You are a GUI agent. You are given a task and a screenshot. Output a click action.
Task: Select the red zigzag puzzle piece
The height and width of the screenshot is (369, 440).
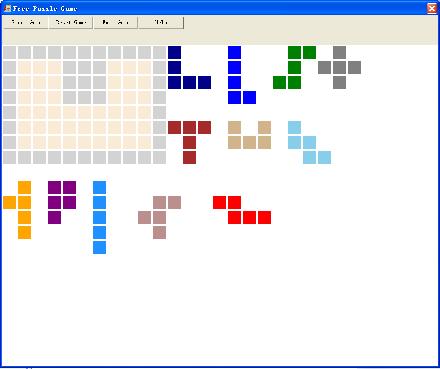(x=242, y=210)
